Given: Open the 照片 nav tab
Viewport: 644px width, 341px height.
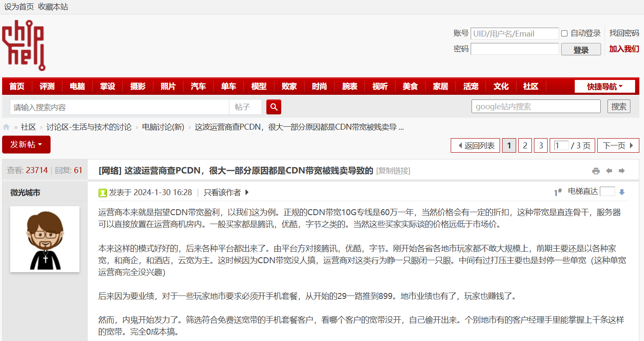Looking at the screenshot, I should (x=168, y=86).
